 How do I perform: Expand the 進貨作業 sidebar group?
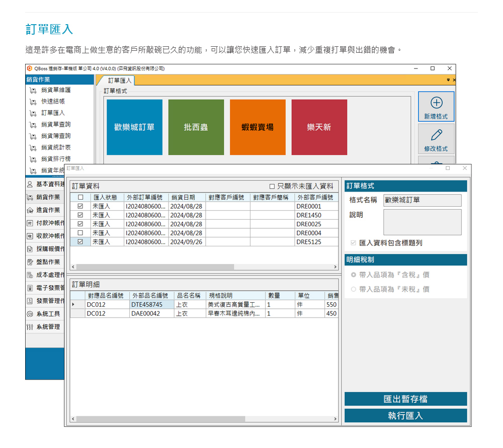[48, 210]
